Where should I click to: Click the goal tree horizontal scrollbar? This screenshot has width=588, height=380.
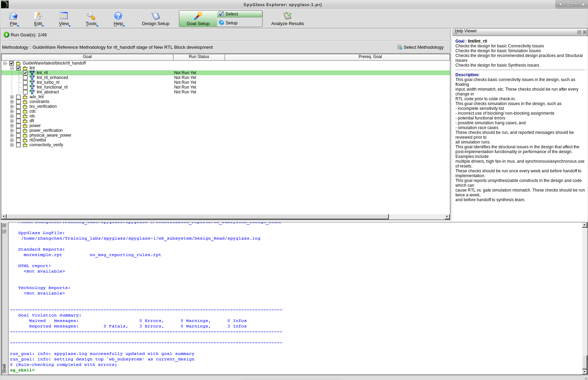[197, 217]
